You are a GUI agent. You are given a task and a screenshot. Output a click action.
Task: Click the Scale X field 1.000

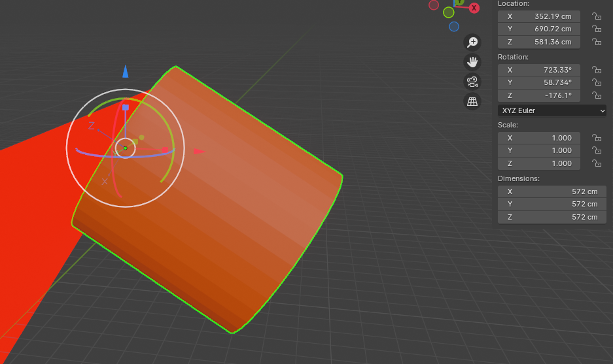pyautogui.click(x=538, y=138)
